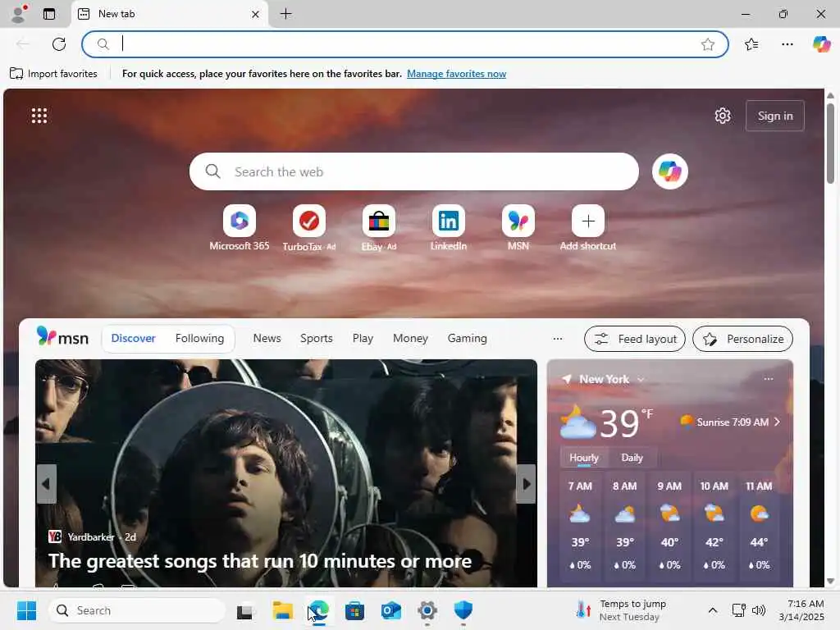Open the MSN shortcut tile
Image resolution: width=840 pixels, height=630 pixels.
point(518,228)
